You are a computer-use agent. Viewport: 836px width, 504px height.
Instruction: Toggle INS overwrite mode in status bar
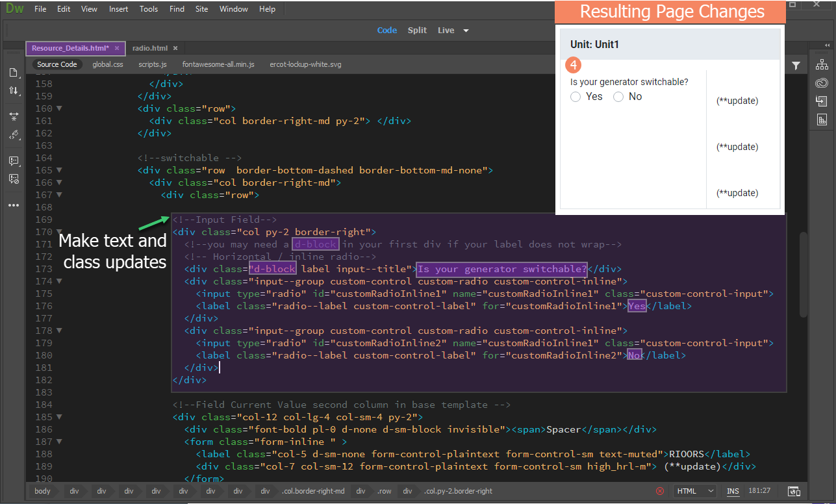[733, 491]
